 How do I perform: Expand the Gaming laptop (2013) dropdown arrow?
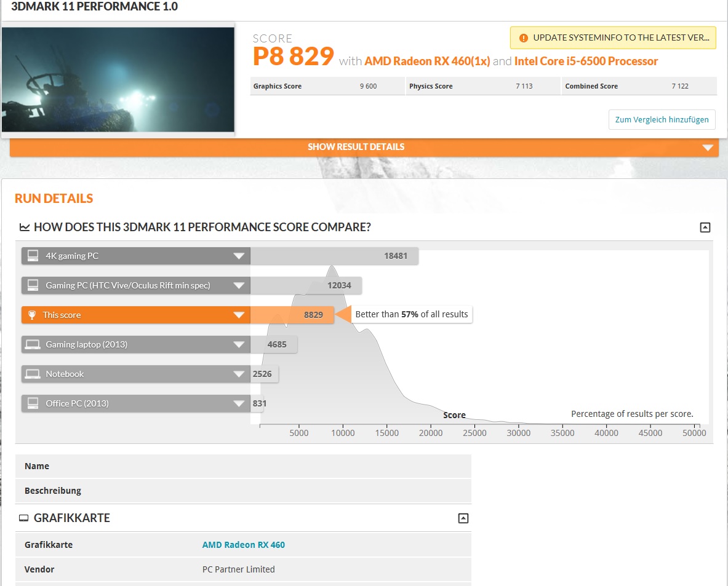pyautogui.click(x=239, y=345)
